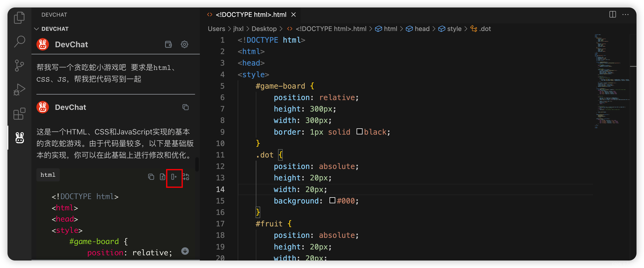Open Source Control view in activity bar
Image resolution: width=644 pixels, height=268 pixels.
[x=19, y=66]
